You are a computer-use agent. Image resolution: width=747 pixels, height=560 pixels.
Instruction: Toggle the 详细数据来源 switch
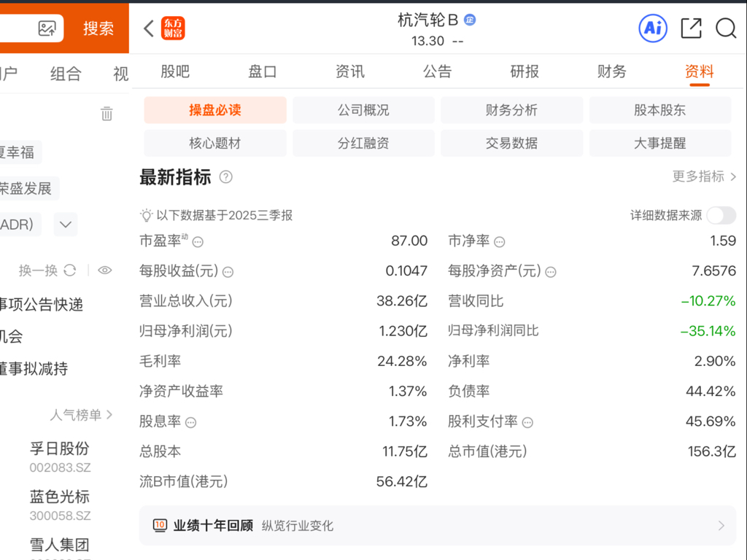click(721, 215)
